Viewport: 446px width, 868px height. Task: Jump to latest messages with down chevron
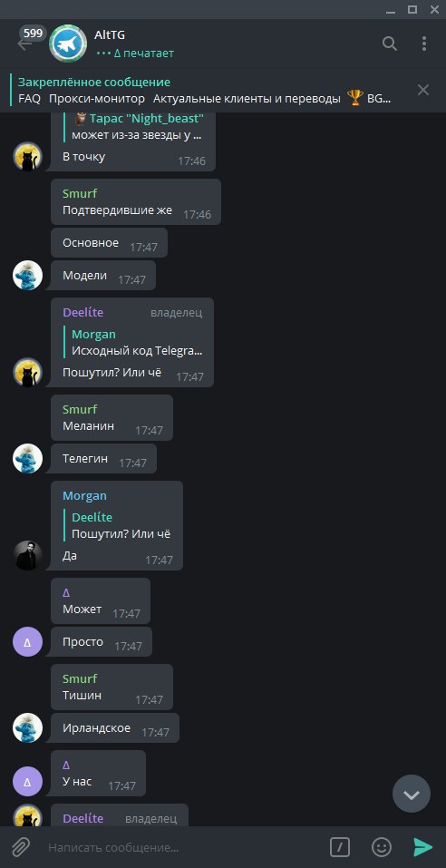(x=412, y=795)
